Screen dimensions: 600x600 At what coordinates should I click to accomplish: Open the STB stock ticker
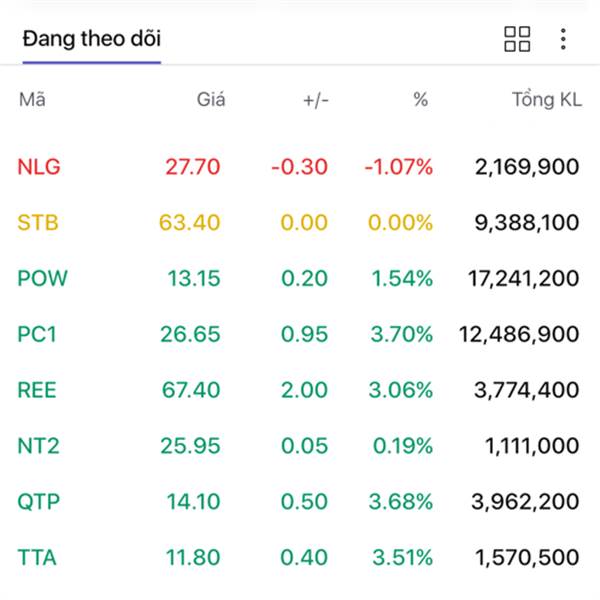click(38, 222)
